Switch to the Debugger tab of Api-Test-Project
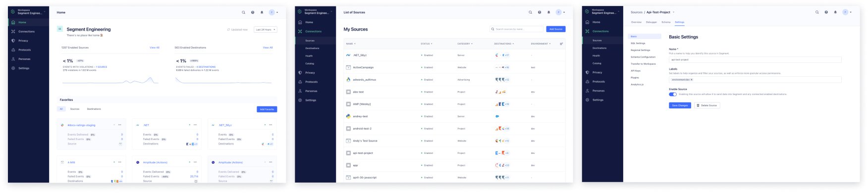Screen dimensions: 868x193 pyautogui.click(x=651, y=22)
